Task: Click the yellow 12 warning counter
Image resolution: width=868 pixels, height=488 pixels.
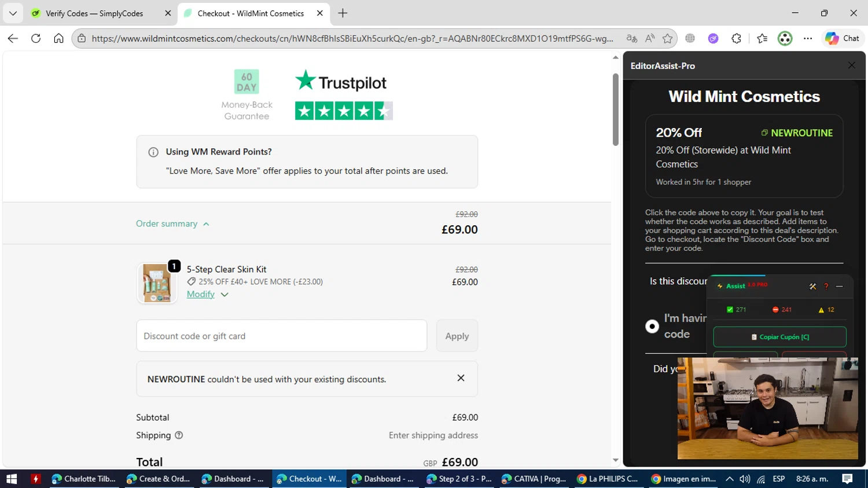Action: pos(826,310)
